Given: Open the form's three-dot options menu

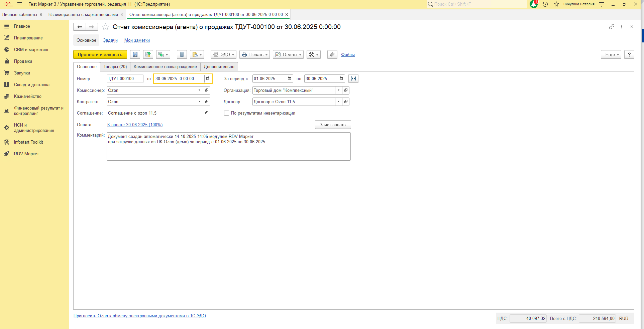Looking at the screenshot, I should click(x=622, y=27).
